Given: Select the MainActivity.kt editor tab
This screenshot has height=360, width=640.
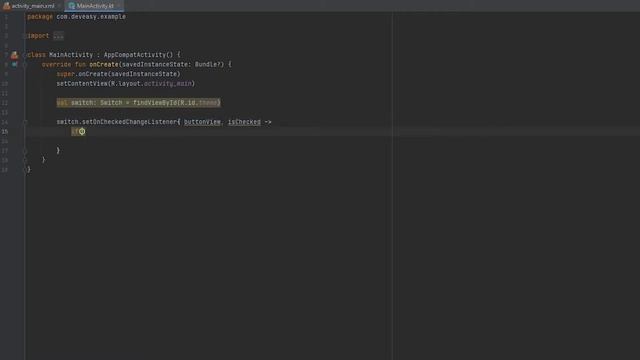Looking at the screenshot, I should [94, 6].
